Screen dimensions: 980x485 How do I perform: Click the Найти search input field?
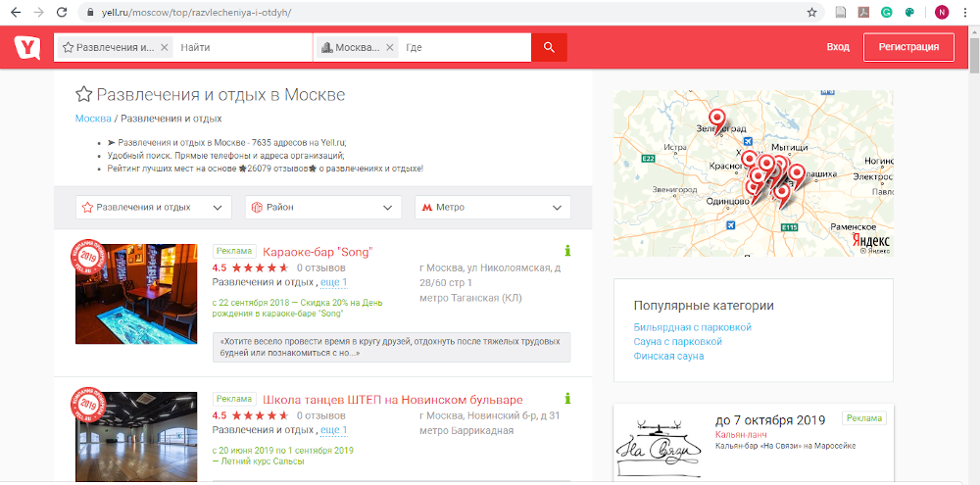(x=244, y=47)
